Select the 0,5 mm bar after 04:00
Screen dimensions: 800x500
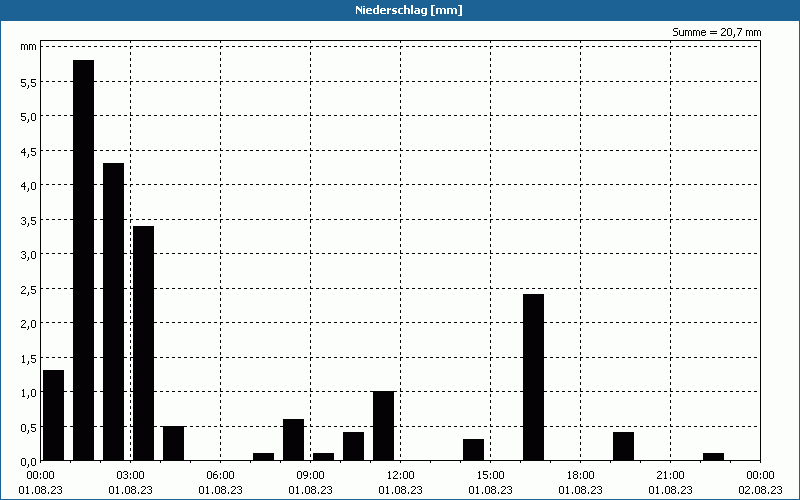[173, 443]
